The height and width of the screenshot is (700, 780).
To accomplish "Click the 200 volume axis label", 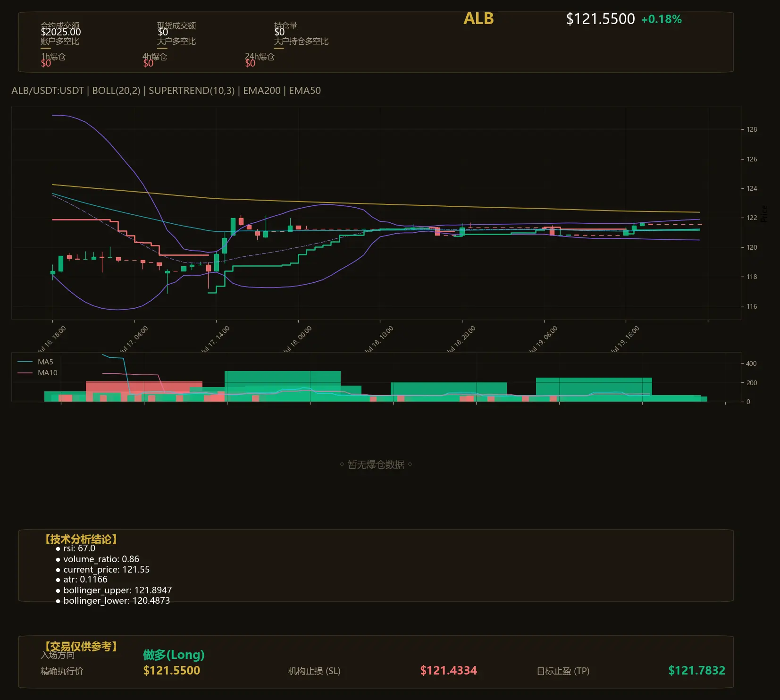I will (751, 383).
